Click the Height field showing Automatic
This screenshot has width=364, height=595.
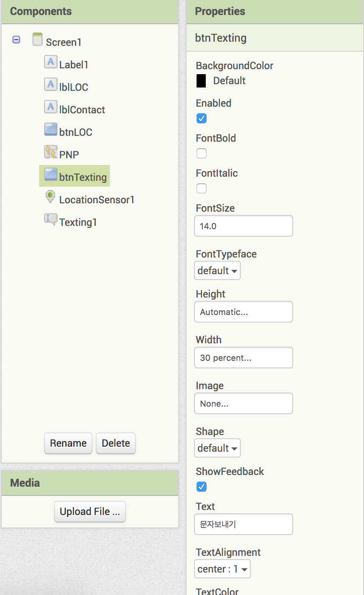pyautogui.click(x=244, y=312)
